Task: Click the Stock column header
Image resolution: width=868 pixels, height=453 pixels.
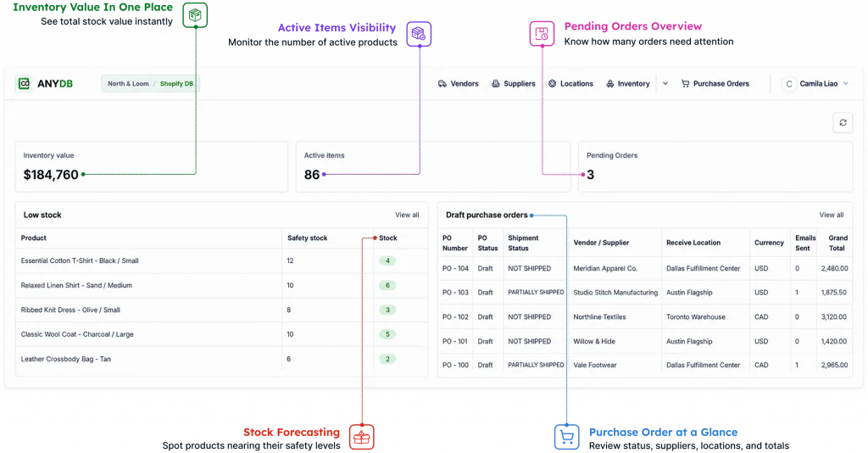Action: pyautogui.click(x=388, y=238)
